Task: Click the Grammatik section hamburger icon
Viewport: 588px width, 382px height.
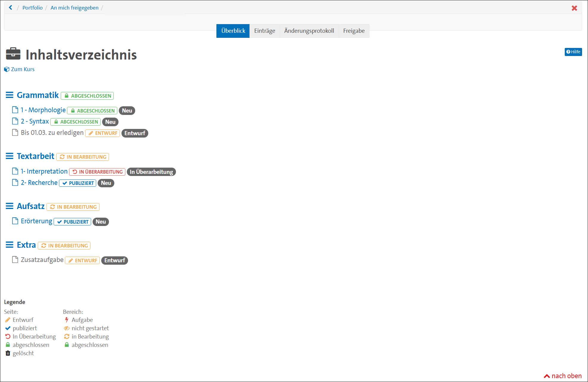Action: (10, 95)
